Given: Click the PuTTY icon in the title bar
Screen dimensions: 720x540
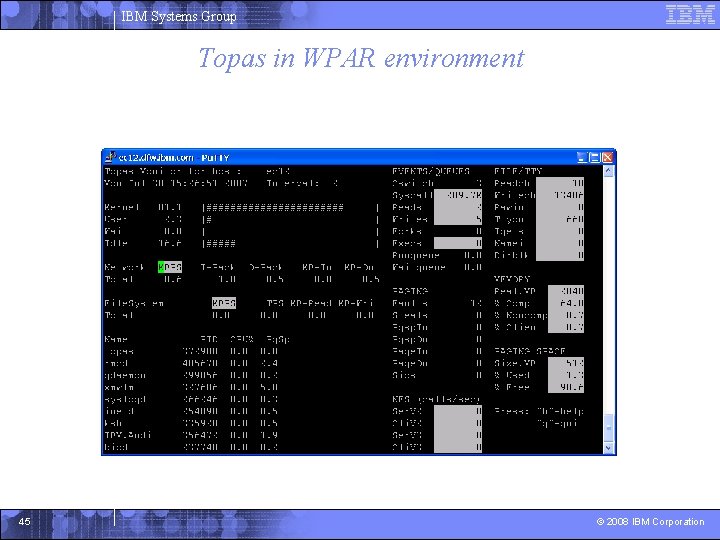Looking at the screenshot, I should tap(110, 158).
